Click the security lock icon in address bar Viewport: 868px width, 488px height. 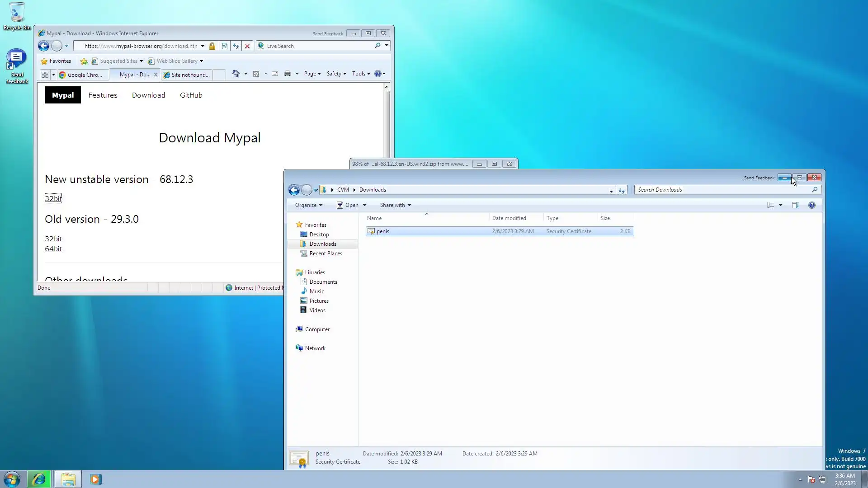point(212,46)
